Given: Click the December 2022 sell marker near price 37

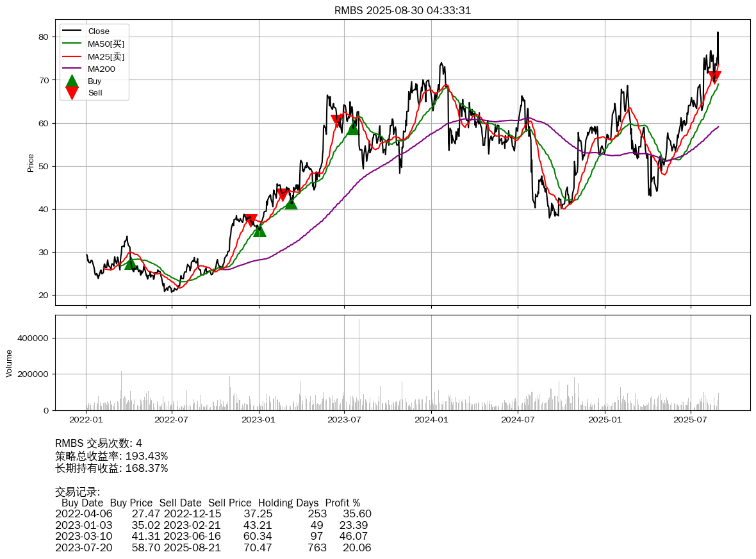Looking at the screenshot, I should pyautogui.click(x=251, y=220).
